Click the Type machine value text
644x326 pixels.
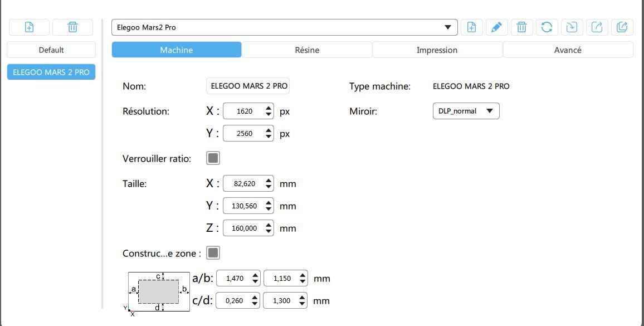[x=471, y=86]
